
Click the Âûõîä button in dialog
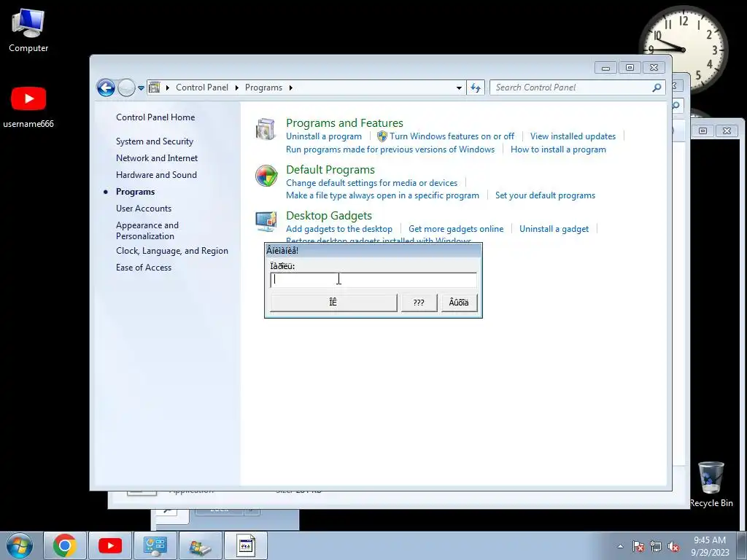[x=459, y=303]
